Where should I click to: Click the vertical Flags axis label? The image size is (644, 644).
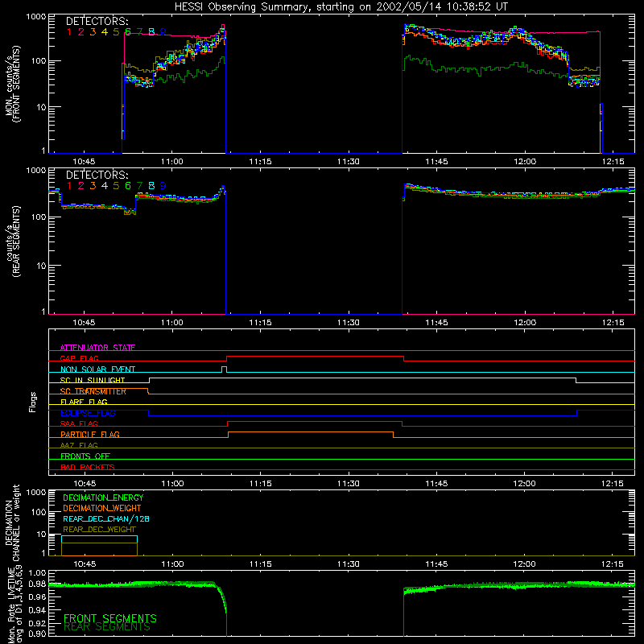click(x=32, y=402)
